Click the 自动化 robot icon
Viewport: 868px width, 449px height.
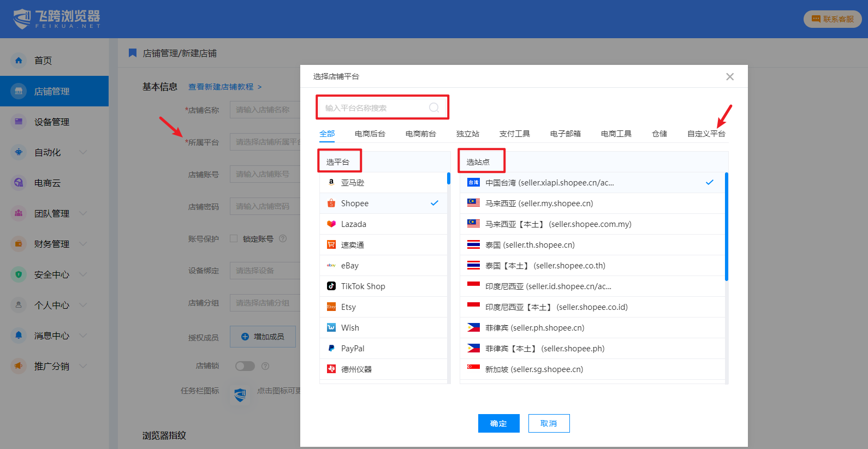(19, 152)
